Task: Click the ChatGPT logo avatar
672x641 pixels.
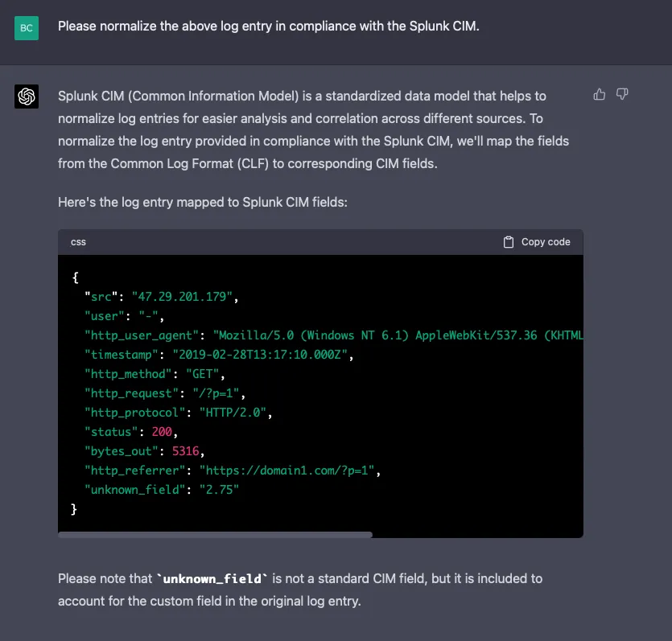Action: [x=27, y=97]
